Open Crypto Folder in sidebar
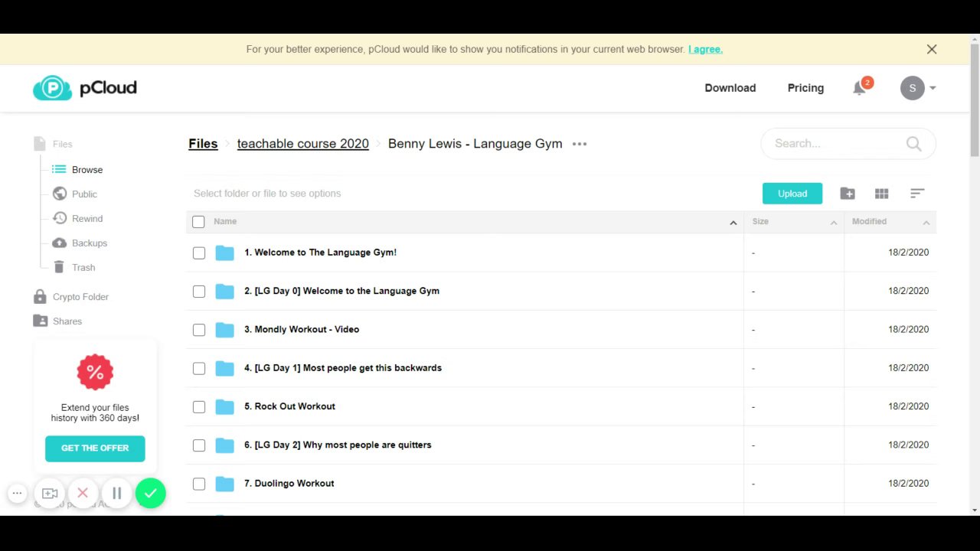 [70, 297]
